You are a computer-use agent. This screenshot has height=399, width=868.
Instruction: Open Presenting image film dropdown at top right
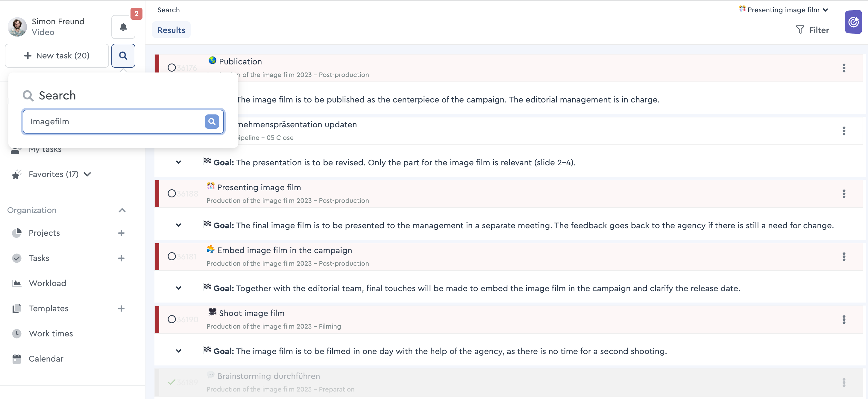[783, 10]
